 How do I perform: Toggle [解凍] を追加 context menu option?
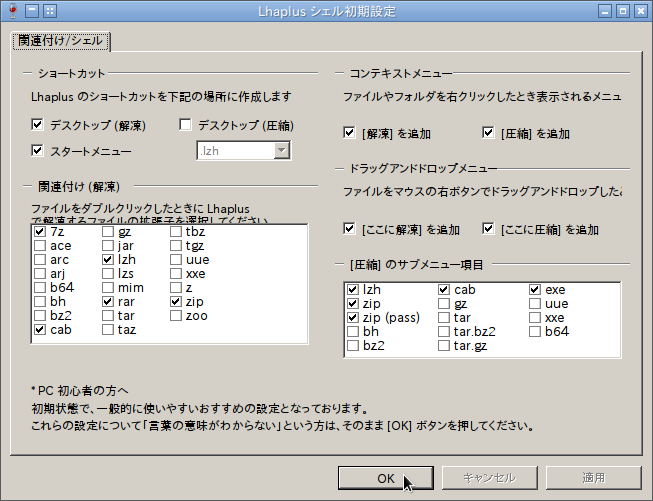point(349,133)
